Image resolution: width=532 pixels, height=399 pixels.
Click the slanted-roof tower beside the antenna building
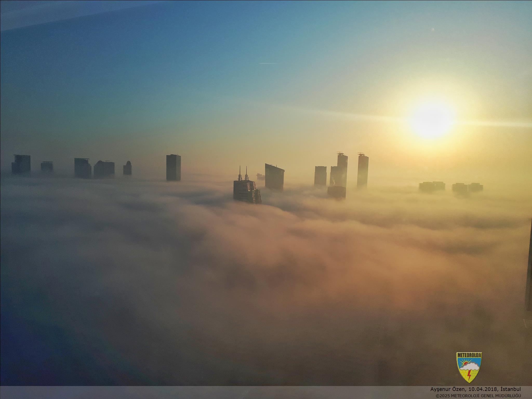tap(274, 177)
